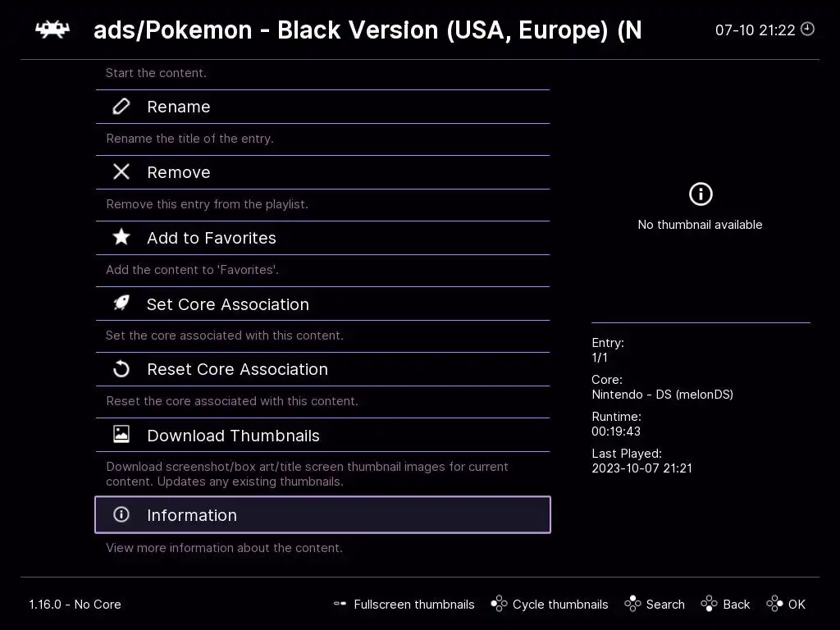The height and width of the screenshot is (630, 840).
Task: Click the 'Runtime:' label
Action: [x=616, y=416]
